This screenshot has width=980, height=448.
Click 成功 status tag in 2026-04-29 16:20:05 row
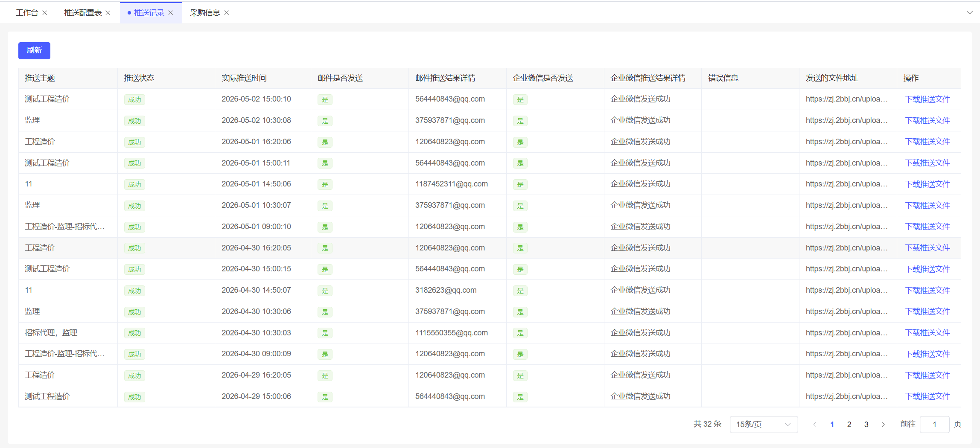pyautogui.click(x=134, y=375)
